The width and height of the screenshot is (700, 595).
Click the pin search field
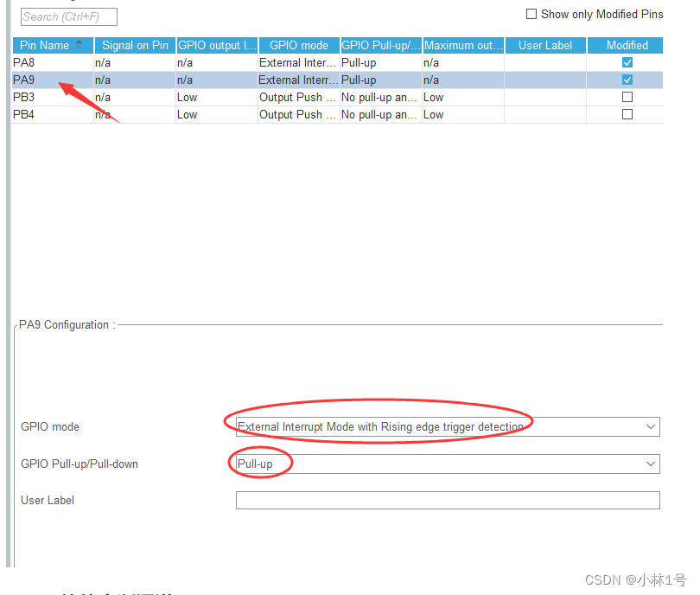pyautogui.click(x=69, y=17)
